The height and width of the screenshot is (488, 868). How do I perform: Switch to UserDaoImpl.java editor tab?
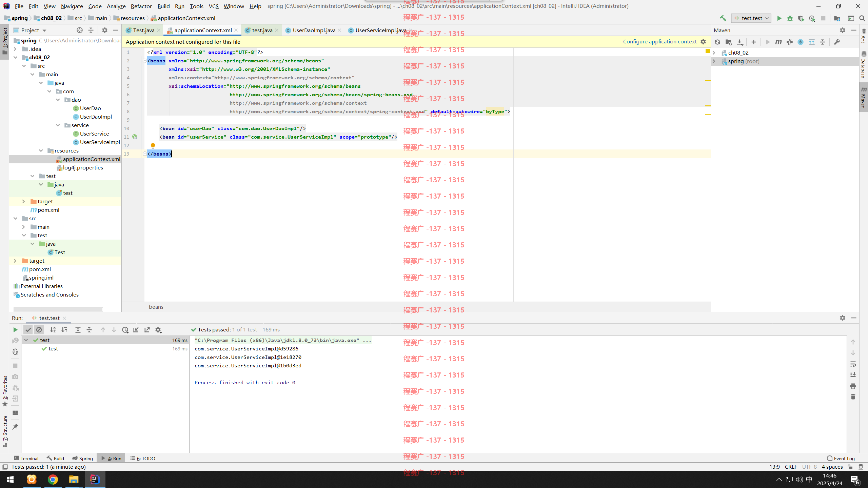click(x=314, y=30)
